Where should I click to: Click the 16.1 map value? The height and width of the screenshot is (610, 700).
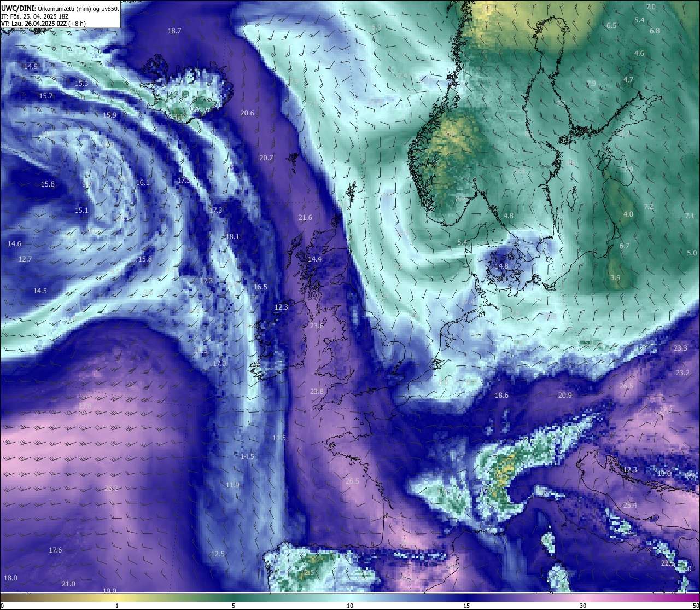(143, 183)
